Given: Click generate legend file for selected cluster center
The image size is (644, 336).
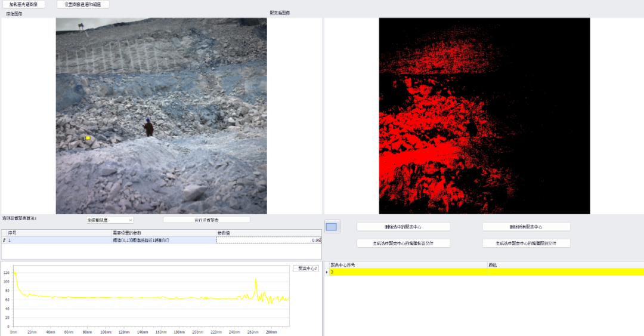Looking at the screenshot, I should (x=526, y=243).
